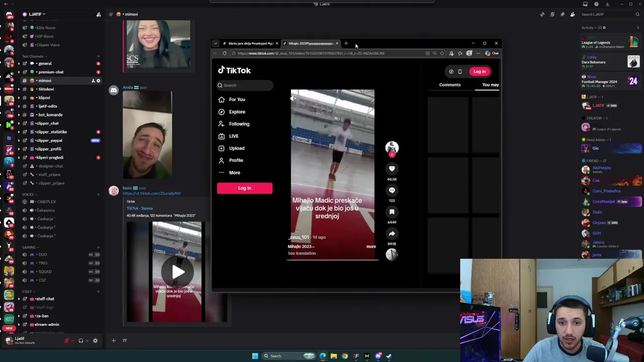Open Discord notification settings bell icon
This screenshot has height=362, width=644.
coord(552,14)
